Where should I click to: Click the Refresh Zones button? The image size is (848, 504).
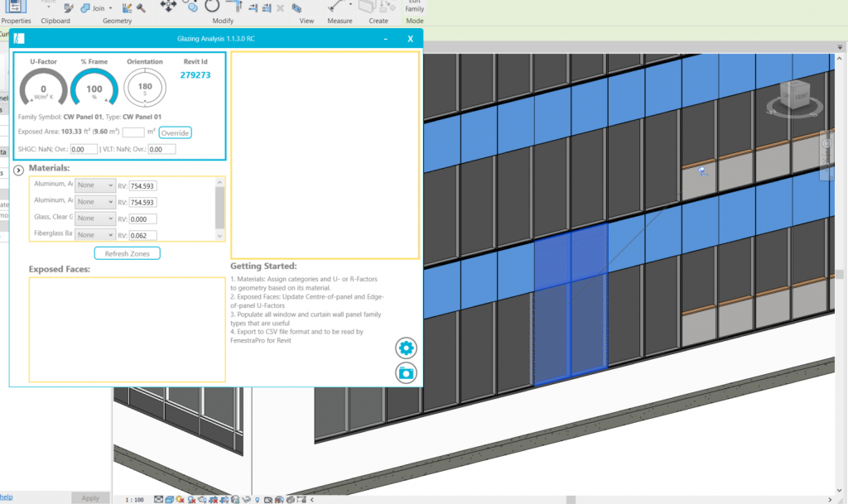click(127, 253)
